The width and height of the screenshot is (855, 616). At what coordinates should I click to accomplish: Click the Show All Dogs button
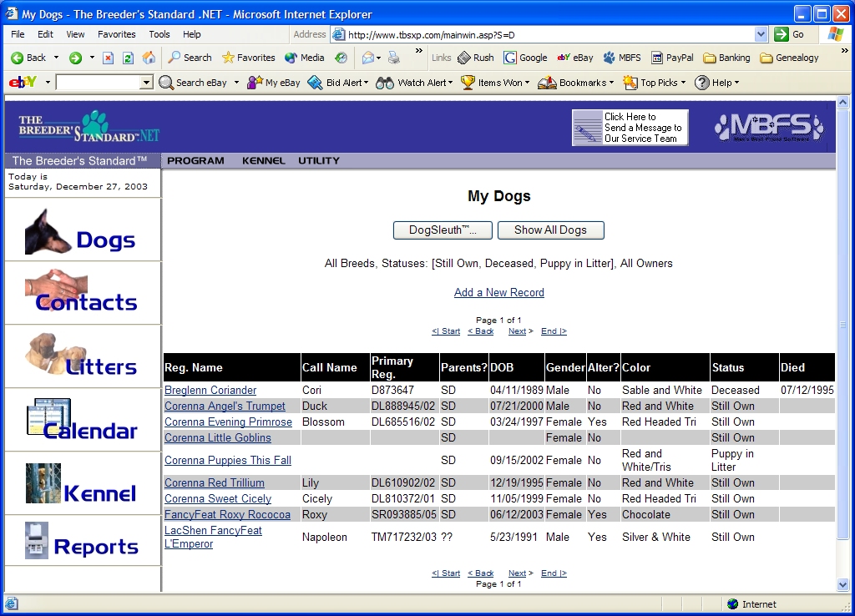(x=550, y=230)
